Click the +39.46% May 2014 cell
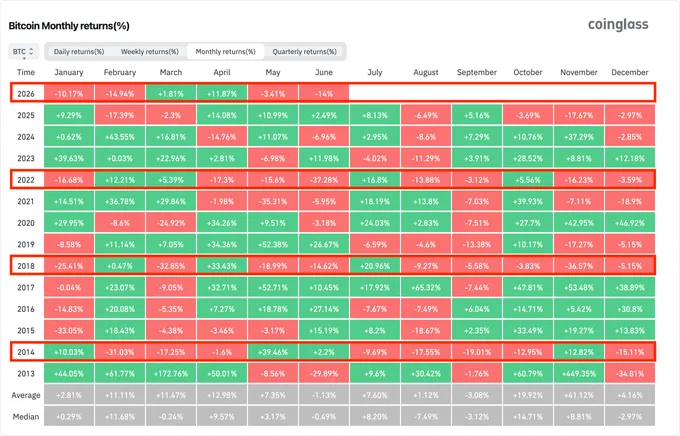 point(273,352)
